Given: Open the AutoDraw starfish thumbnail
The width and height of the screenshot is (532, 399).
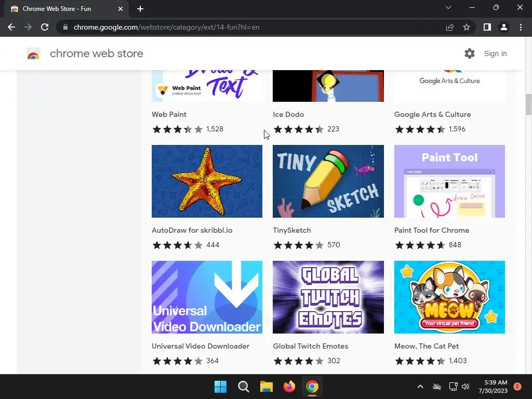Looking at the screenshot, I should (207, 181).
